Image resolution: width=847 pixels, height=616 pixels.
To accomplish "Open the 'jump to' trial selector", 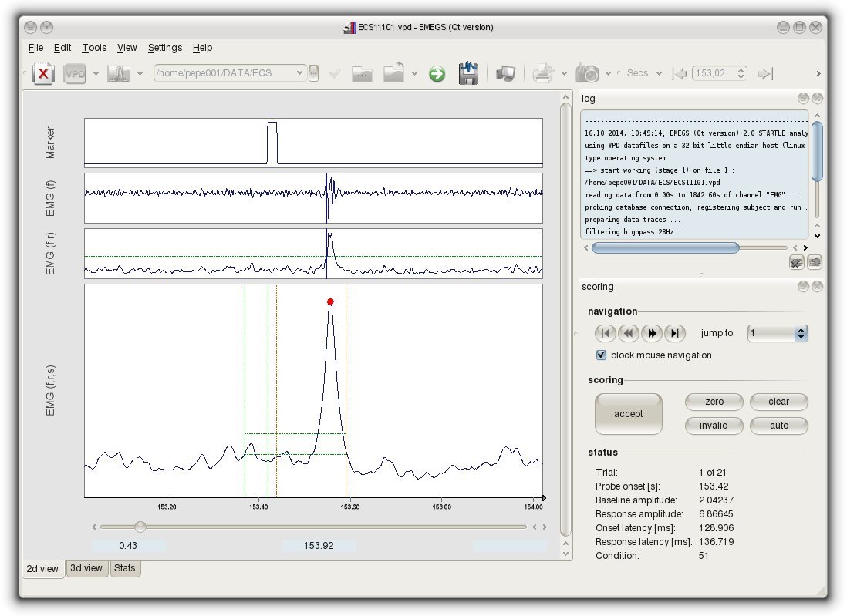I will tap(777, 333).
